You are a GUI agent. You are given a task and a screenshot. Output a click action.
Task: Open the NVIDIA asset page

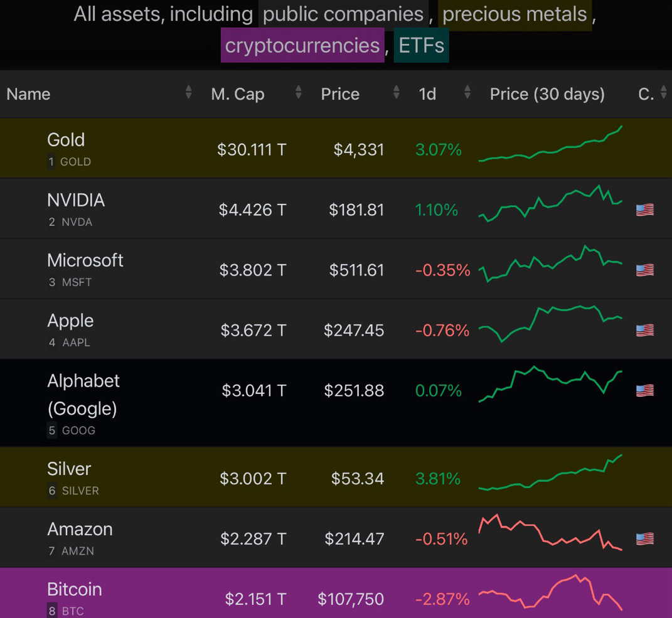[x=76, y=200]
